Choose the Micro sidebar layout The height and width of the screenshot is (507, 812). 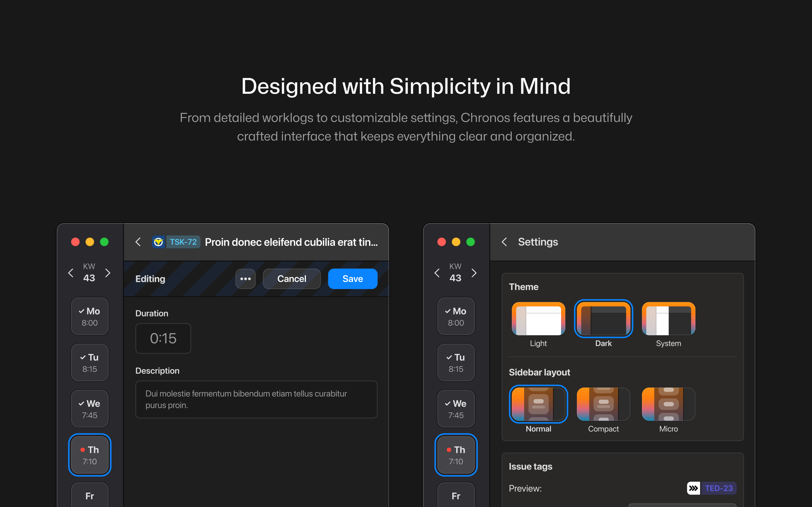point(668,404)
